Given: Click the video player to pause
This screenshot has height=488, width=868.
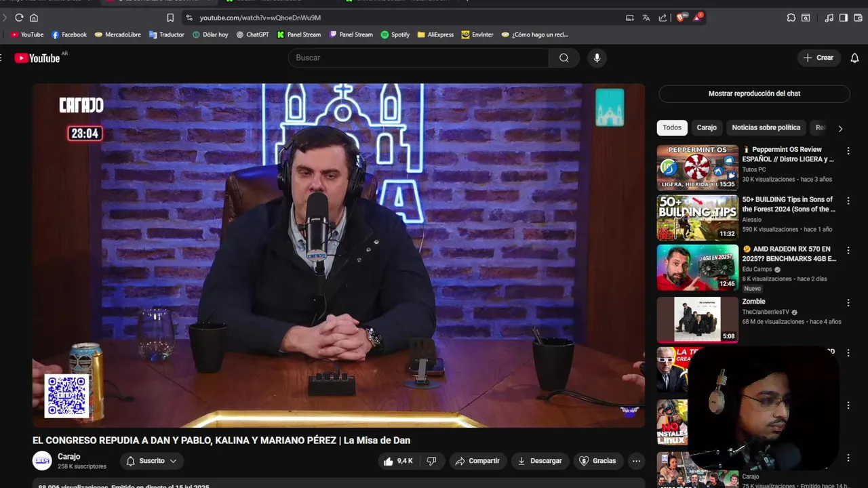Looking at the screenshot, I should point(338,256).
